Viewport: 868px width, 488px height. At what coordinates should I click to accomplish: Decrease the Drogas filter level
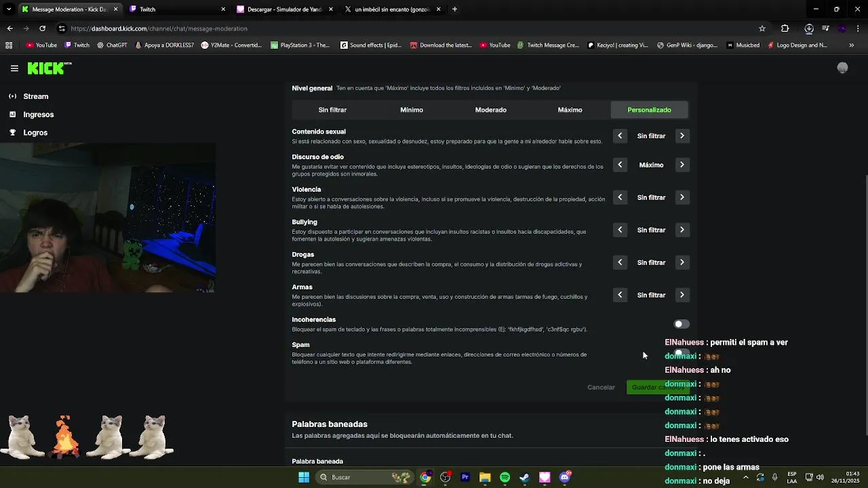tap(620, 262)
